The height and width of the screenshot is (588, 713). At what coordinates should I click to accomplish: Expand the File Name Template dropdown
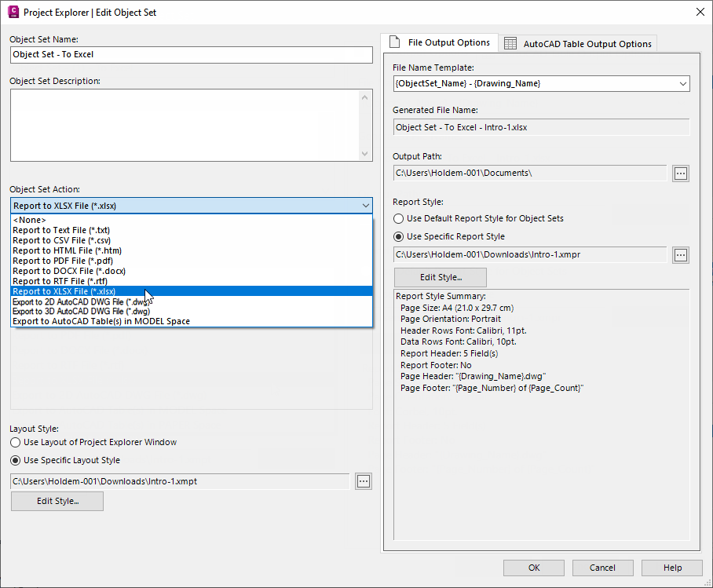point(682,83)
